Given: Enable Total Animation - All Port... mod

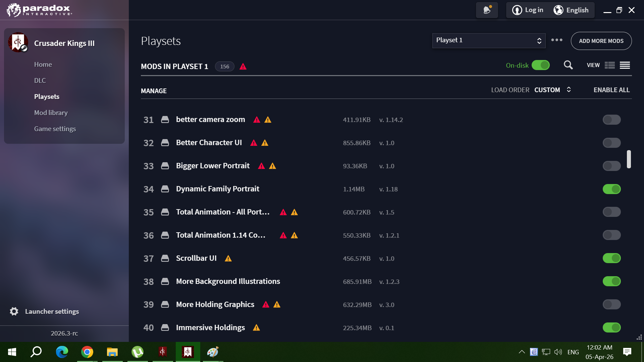Looking at the screenshot, I should 612,212.
